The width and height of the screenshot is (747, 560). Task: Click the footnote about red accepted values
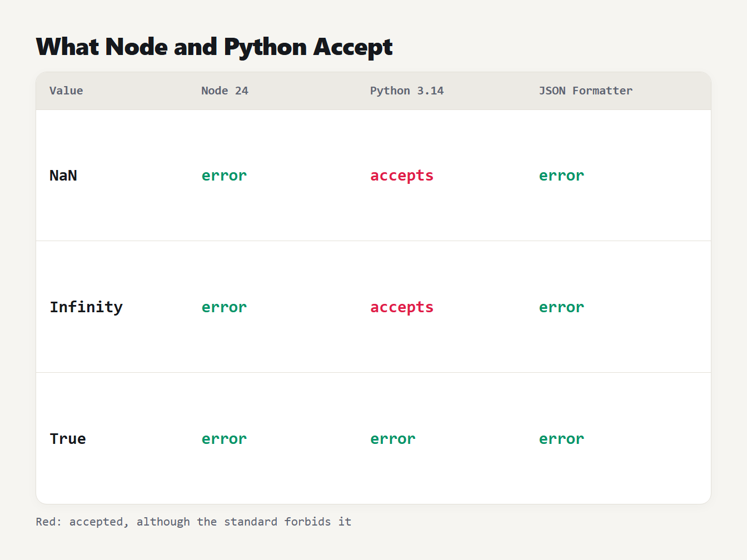click(193, 522)
